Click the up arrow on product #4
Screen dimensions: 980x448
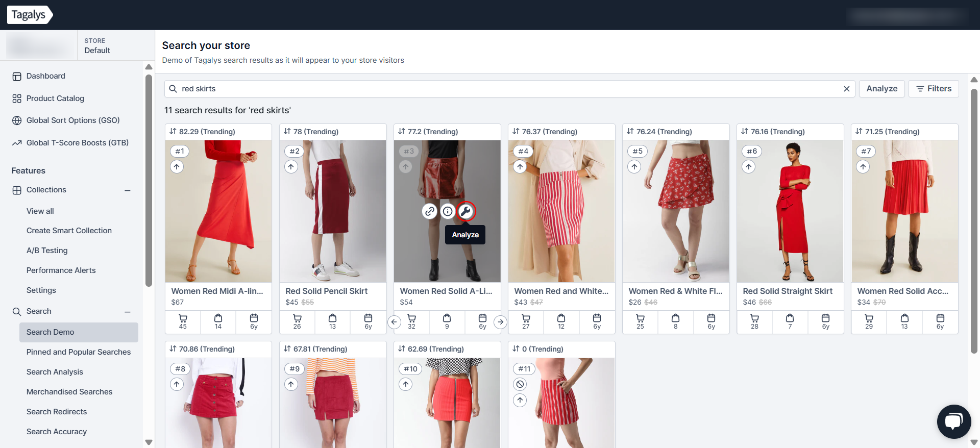coord(520,167)
